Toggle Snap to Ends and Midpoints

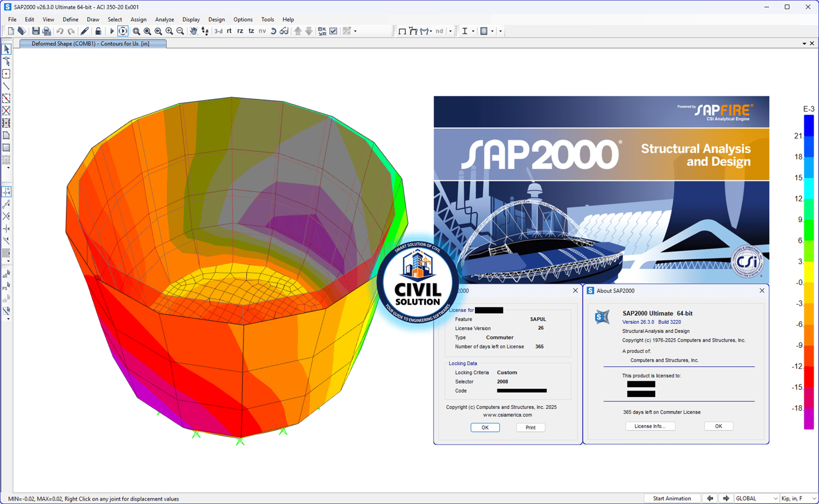point(7,204)
